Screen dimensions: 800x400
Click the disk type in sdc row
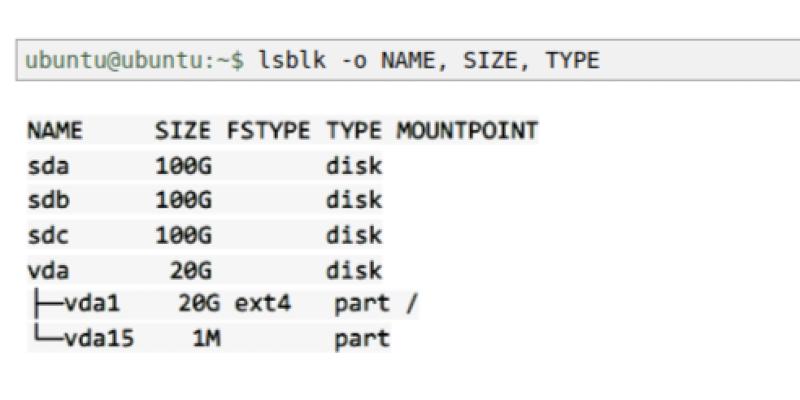pos(353,235)
